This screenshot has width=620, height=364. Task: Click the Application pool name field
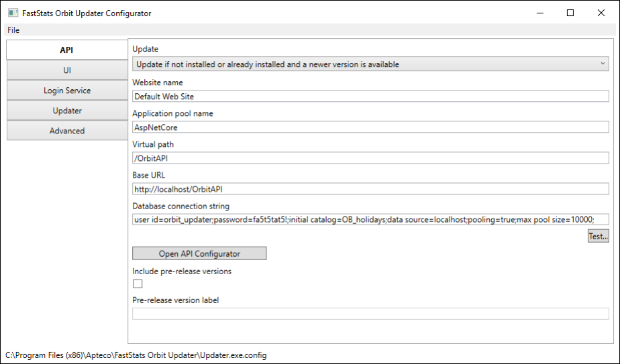(x=370, y=127)
